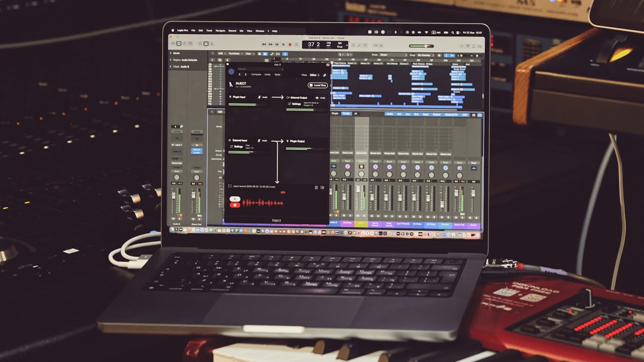Click the red Record button in transport

click(290, 44)
